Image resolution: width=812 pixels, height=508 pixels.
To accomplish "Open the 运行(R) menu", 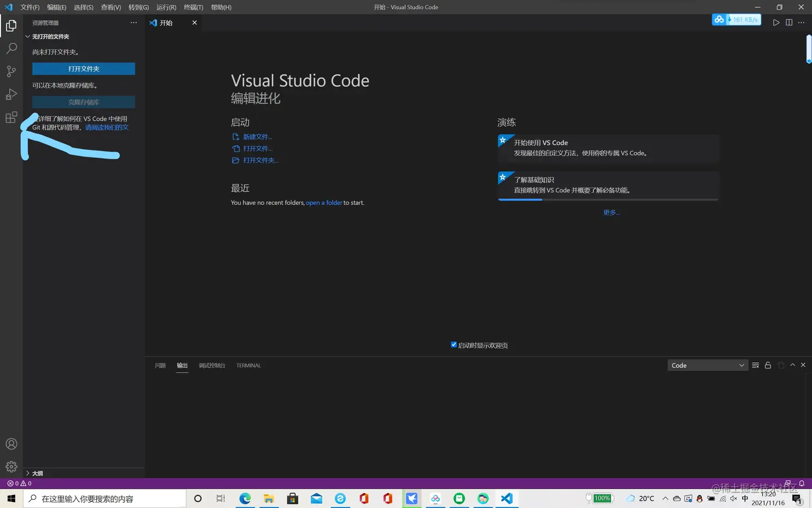I will (x=166, y=7).
